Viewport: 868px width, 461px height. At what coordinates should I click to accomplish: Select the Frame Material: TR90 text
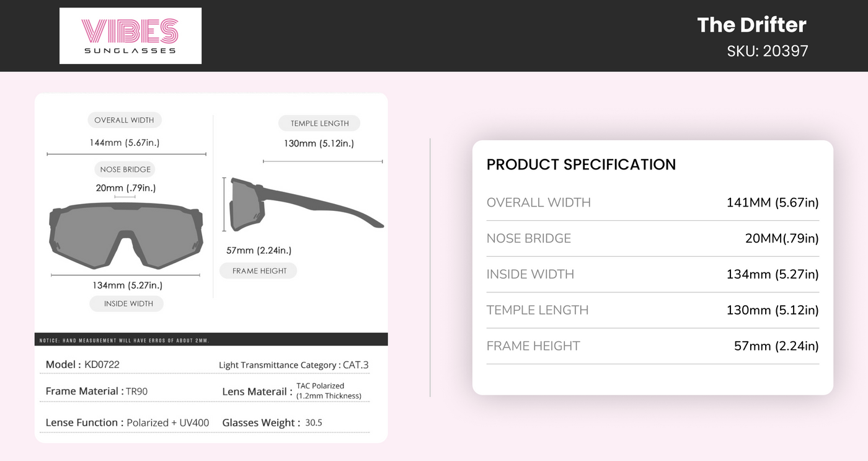coord(97,391)
